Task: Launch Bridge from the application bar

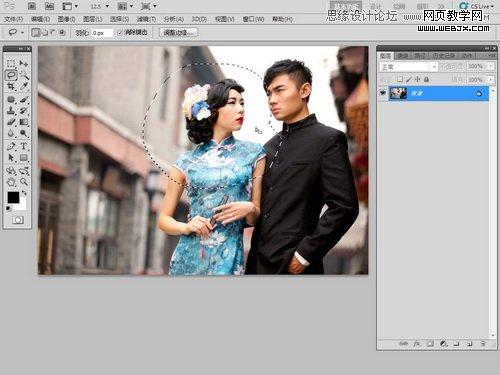Action: point(32,6)
